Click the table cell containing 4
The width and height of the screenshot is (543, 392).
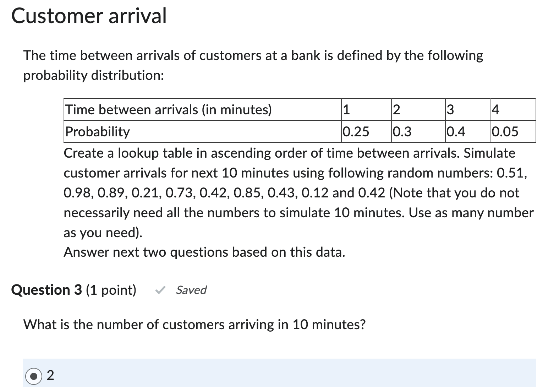click(495, 109)
